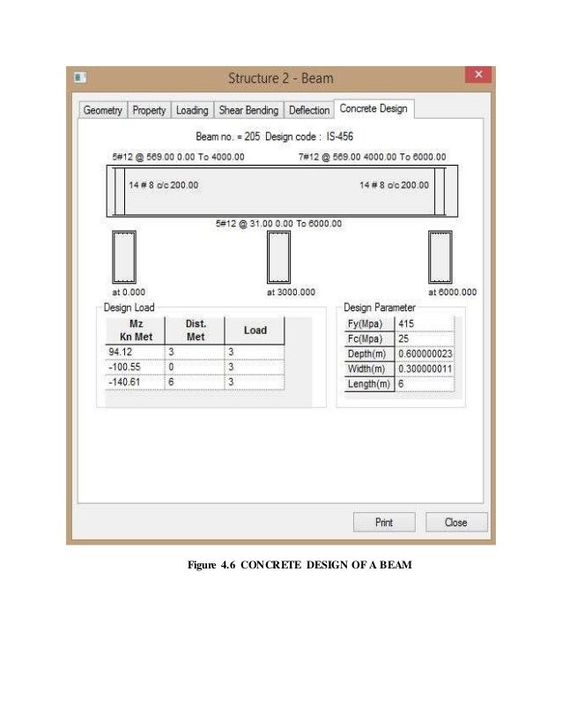The height and width of the screenshot is (728, 562).
Task: Select the Concrete Design tab
Action: tap(373, 108)
